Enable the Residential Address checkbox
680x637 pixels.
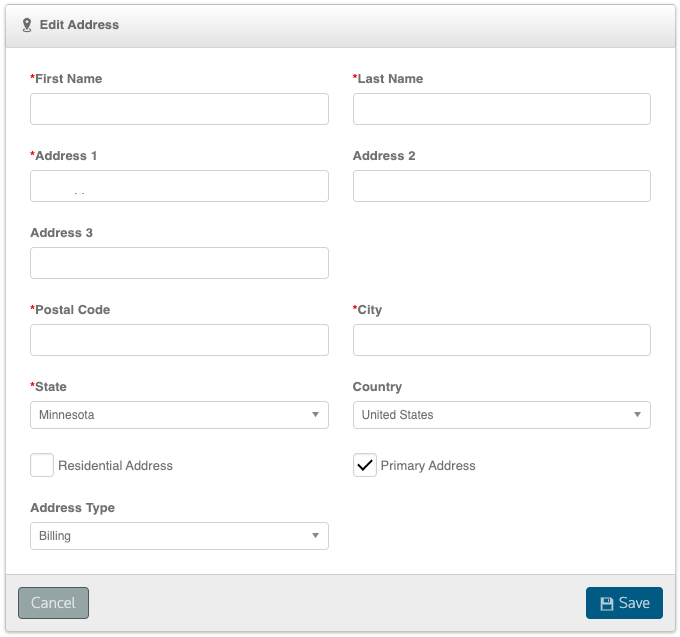click(x=42, y=465)
